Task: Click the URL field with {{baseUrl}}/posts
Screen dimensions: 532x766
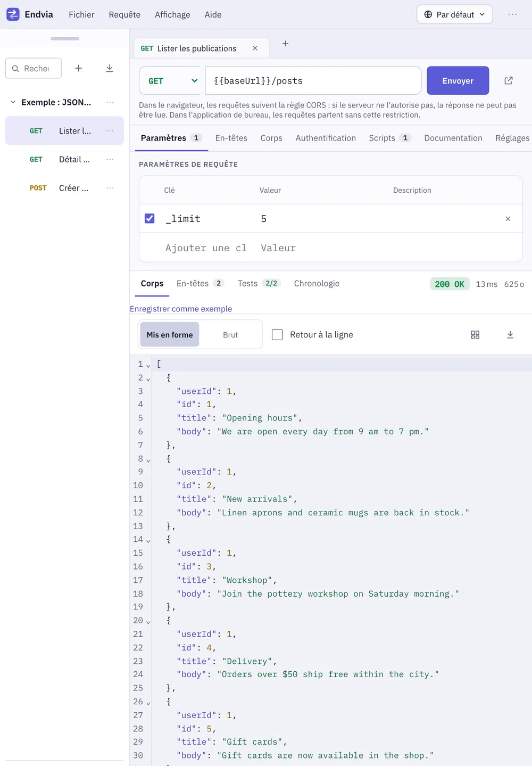Action: [313, 80]
